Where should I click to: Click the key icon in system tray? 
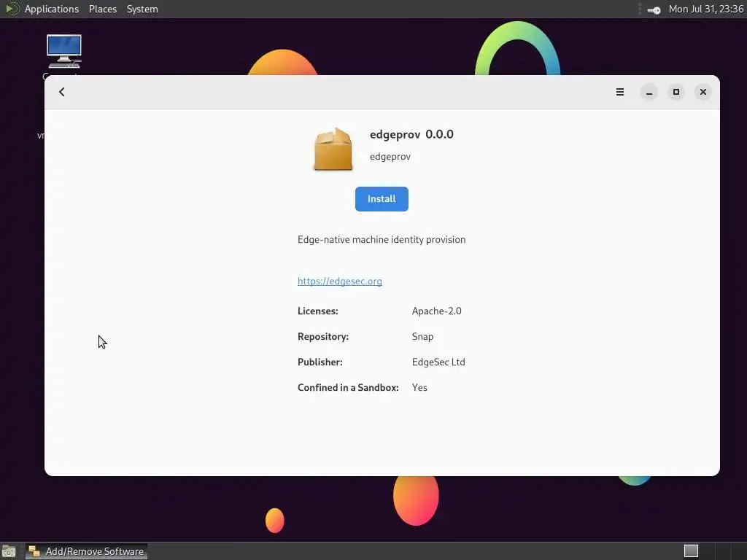[x=654, y=9]
